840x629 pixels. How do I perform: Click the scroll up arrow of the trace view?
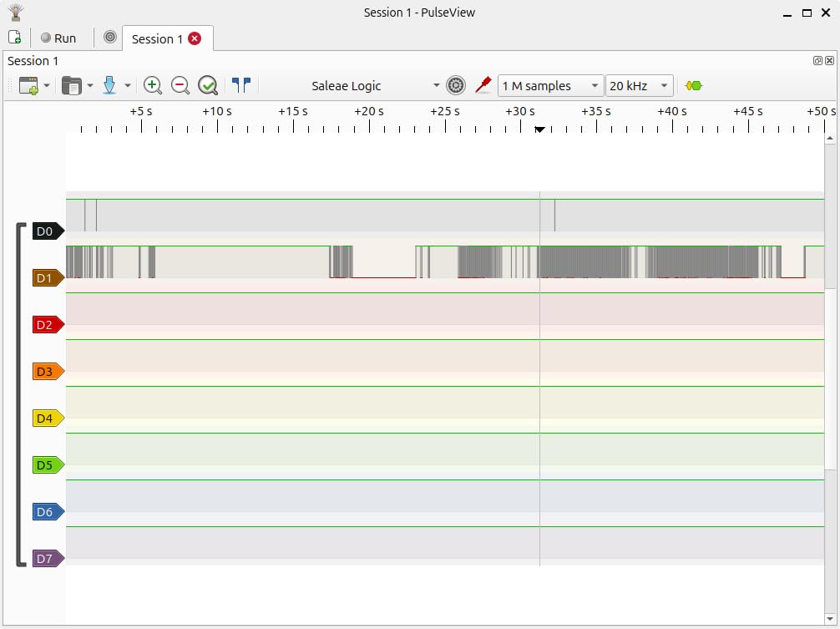pos(830,138)
